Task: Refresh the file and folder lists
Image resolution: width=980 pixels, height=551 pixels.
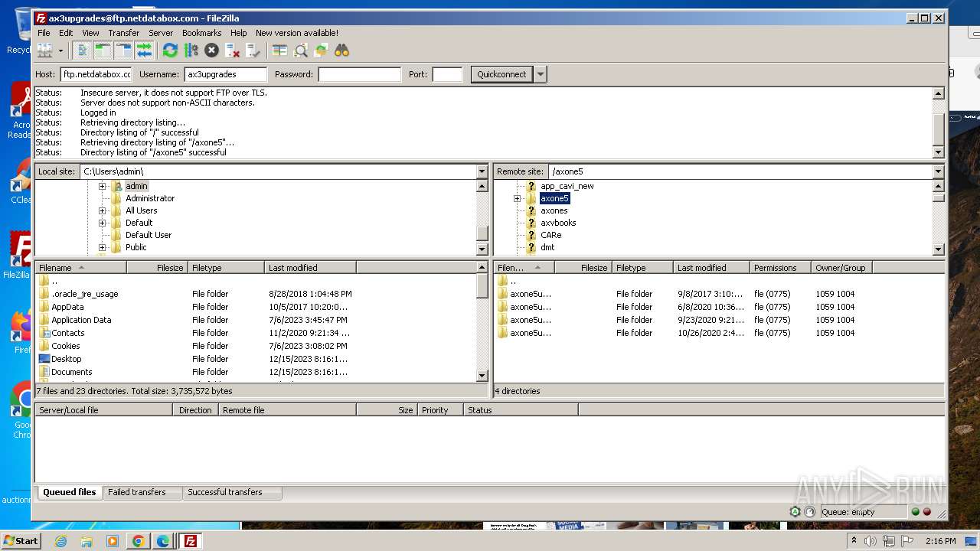Action: [170, 51]
